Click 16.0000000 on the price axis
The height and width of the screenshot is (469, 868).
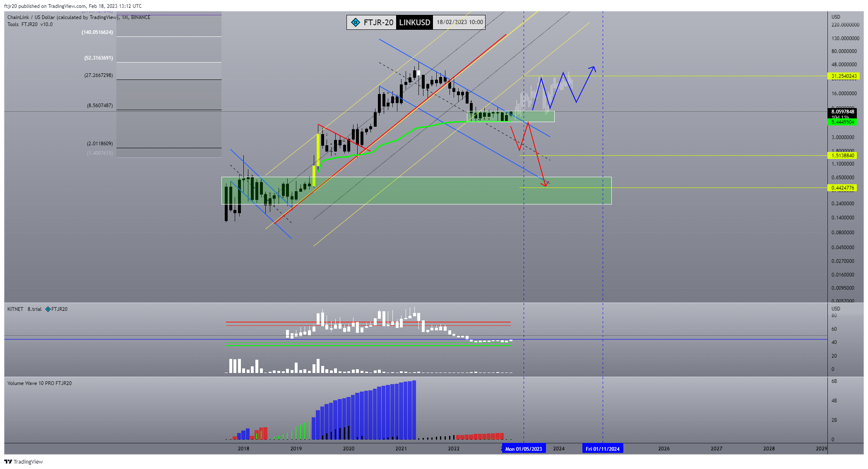(844, 94)
